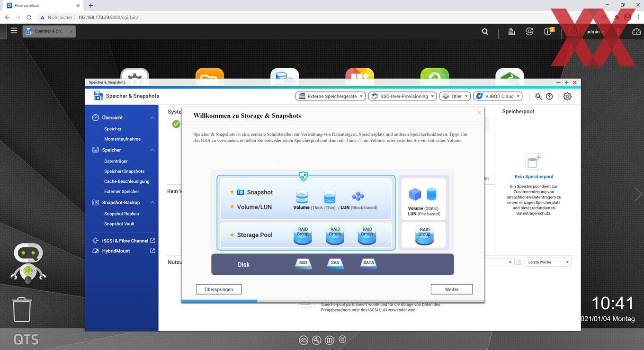Select Externer Speicher in sidebar
Screen dimensions: 644x350
coord(122,191)
